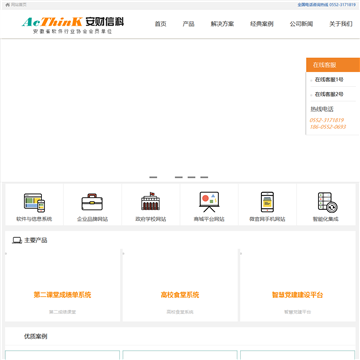Click the home icon beside 网站首页
Viewport: 360px width, 360px height.
[8, 5]
